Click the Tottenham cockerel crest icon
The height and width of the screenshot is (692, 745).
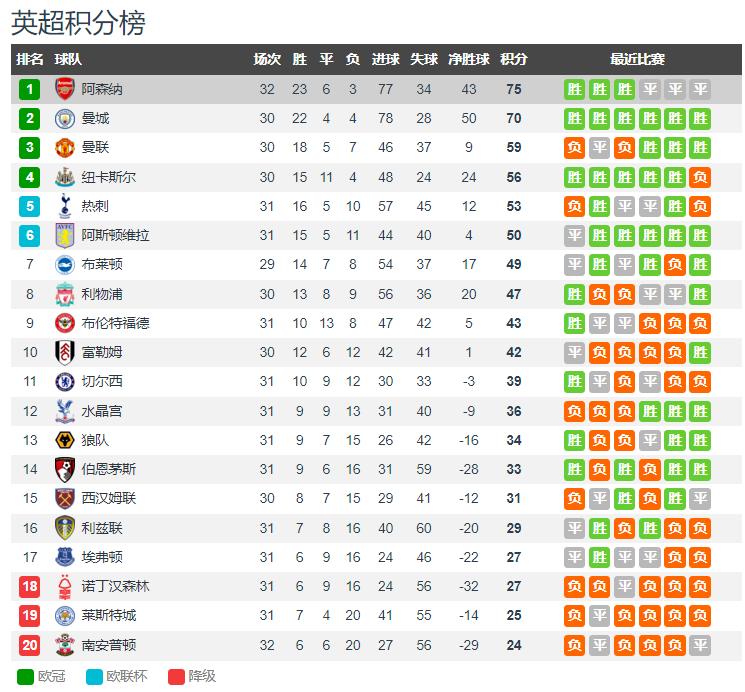tap(65, 206)
